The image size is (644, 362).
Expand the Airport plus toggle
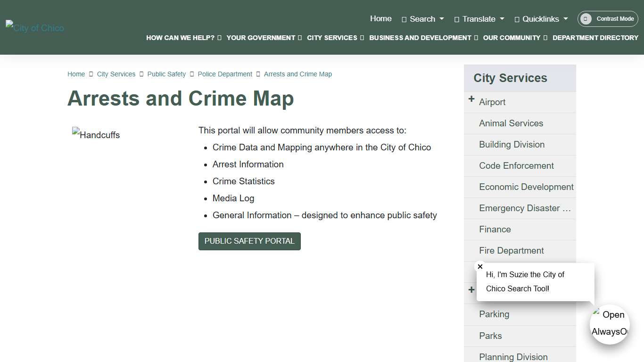[x=471, y=99]
